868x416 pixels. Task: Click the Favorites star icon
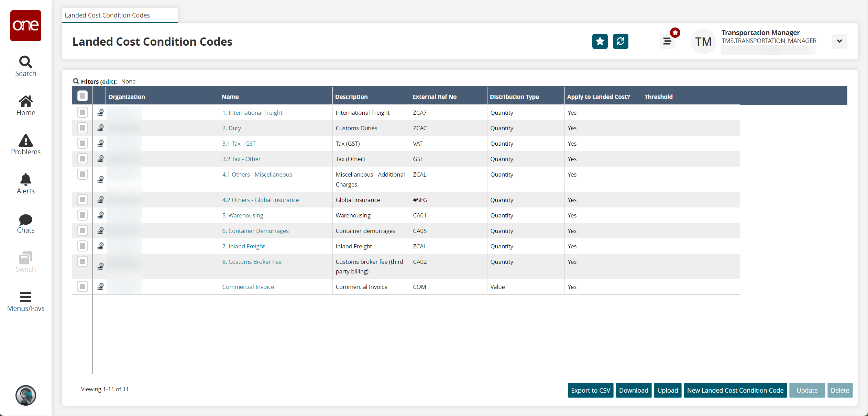point(600,42)
